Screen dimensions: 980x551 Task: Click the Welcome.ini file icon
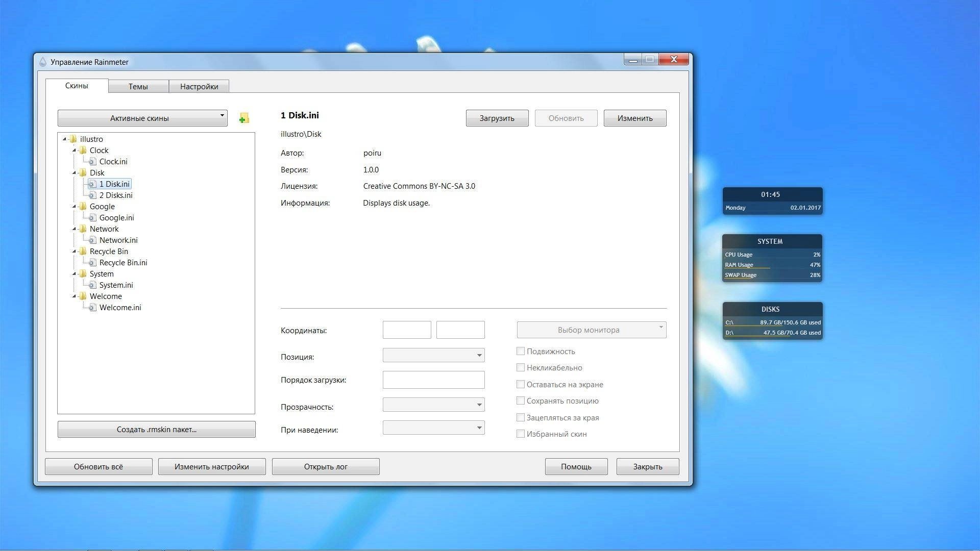click(93, 307)
